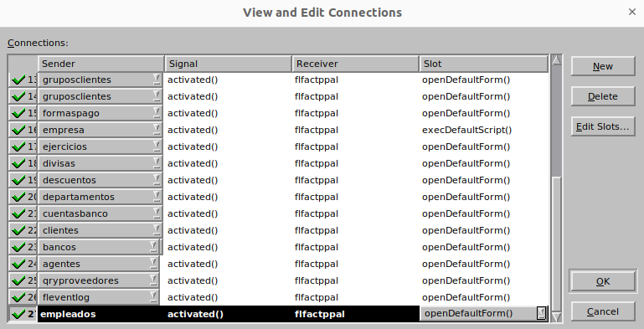Image resolution: width=644 pixels, height=329 pixels.
Task: Create a connection with the New button
Action: (602, 66)
